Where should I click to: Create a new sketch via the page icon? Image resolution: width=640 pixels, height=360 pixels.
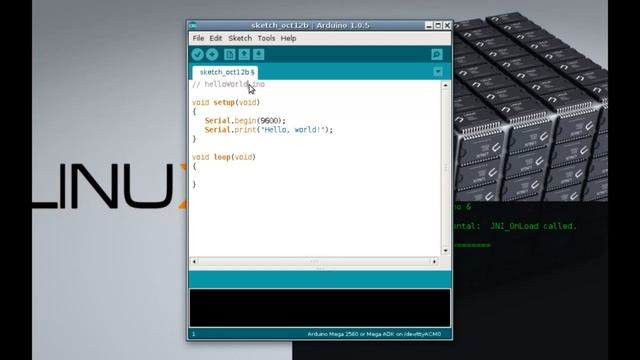(x=229, y=54)
